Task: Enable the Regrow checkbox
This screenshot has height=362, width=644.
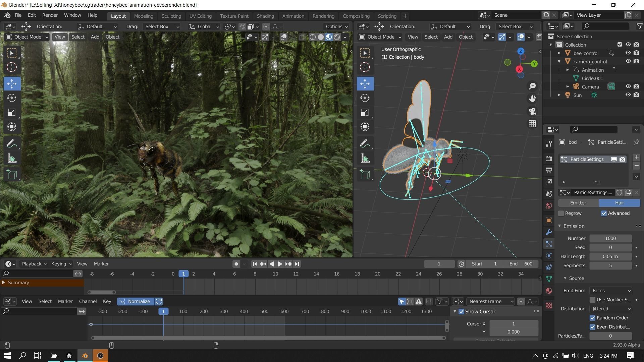Action: click(561, 214)
